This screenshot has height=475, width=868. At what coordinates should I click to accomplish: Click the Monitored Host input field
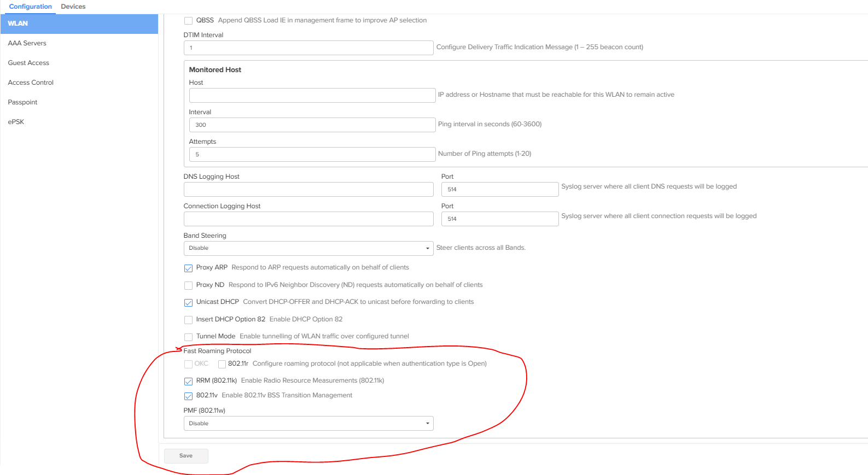(312, 96)
